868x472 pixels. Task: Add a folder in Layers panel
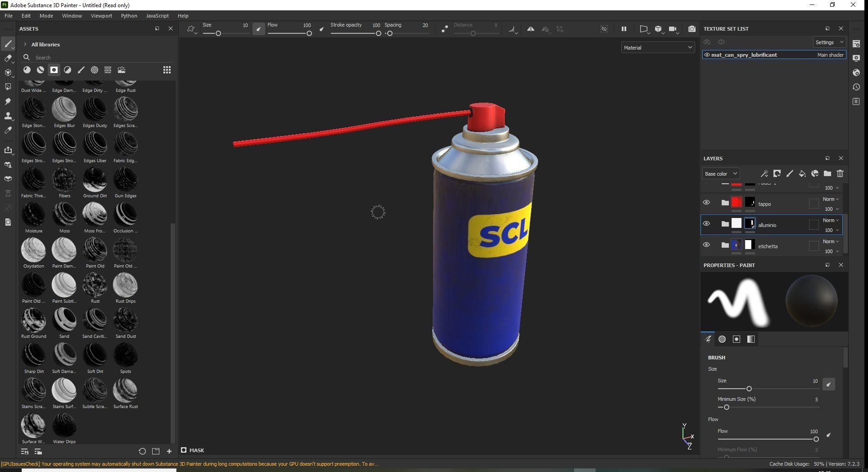coord(827,173)
